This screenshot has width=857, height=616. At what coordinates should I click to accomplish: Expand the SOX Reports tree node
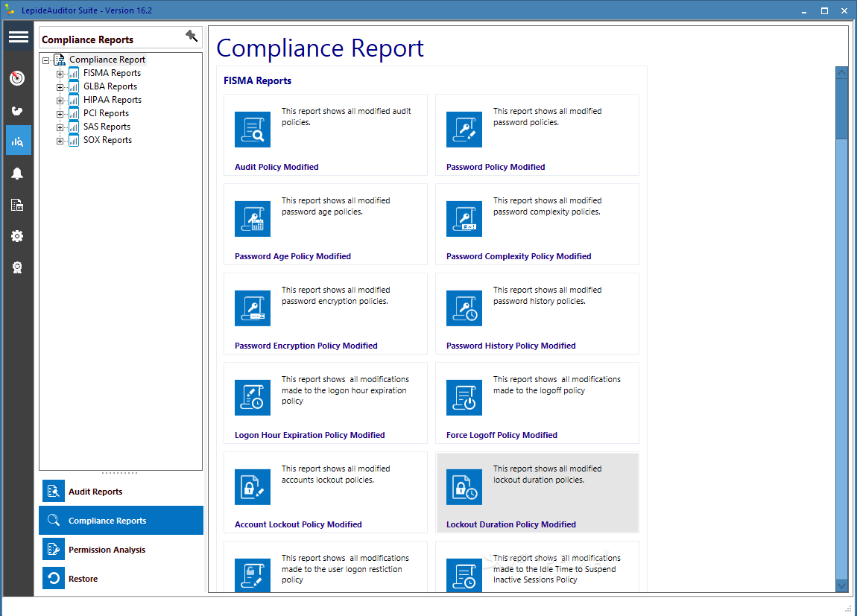click(x=60, y=141)
